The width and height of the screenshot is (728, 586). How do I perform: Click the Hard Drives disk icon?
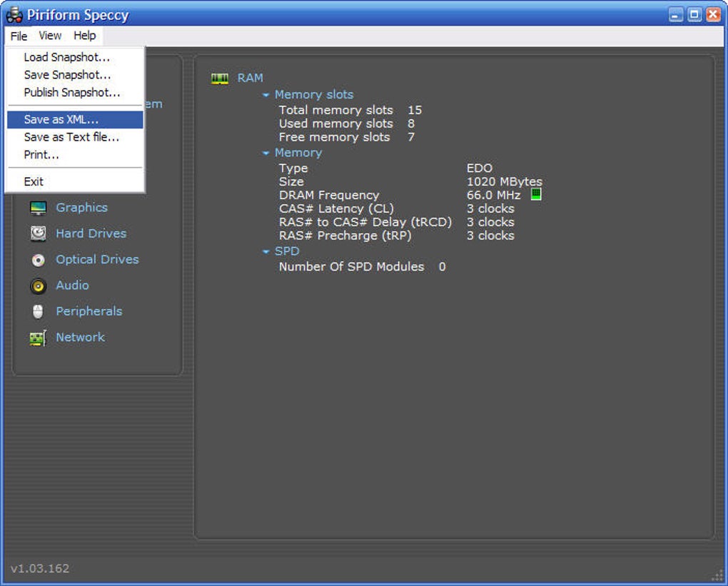pos(38,233)
